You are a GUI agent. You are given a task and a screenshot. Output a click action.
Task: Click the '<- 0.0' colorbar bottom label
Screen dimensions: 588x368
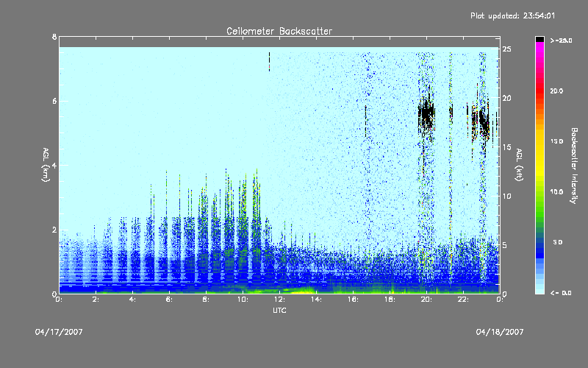(x=562, y=293)
